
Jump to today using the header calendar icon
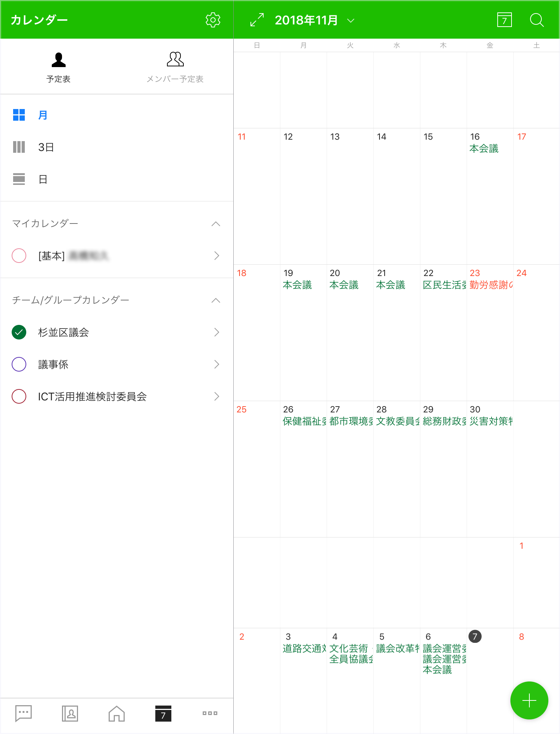coord(504,20)
